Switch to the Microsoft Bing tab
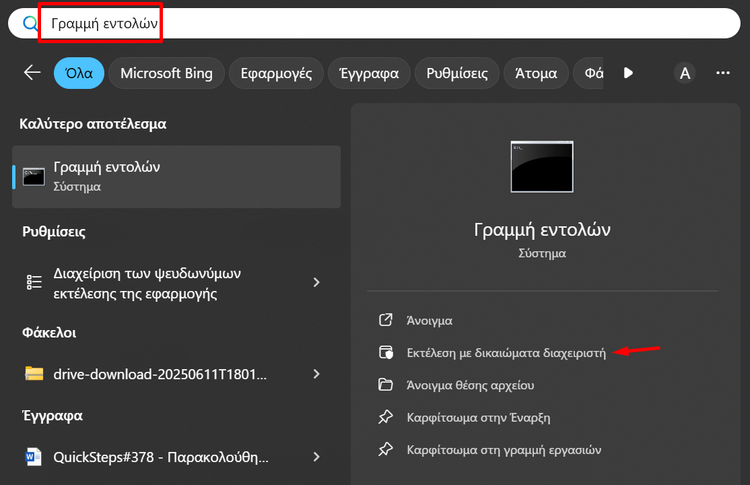This screenshot has height=485, width=750. point(165,73)
